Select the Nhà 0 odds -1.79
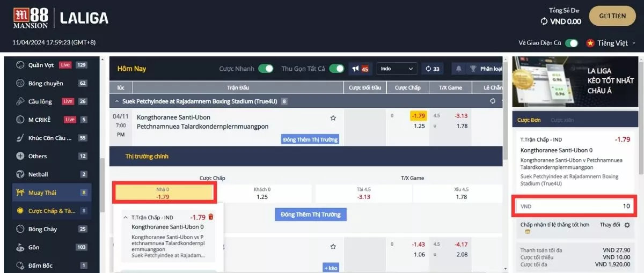This screenshot has height=273, width=644. click(164, 193)
